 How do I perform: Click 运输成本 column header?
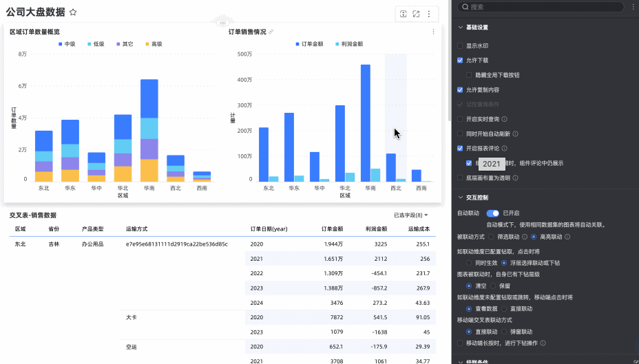419,229
